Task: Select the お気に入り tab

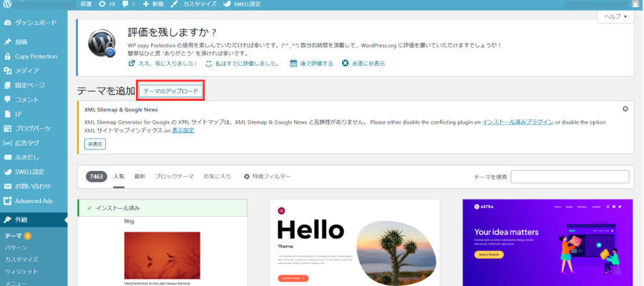Action: (x=218, y=177)
